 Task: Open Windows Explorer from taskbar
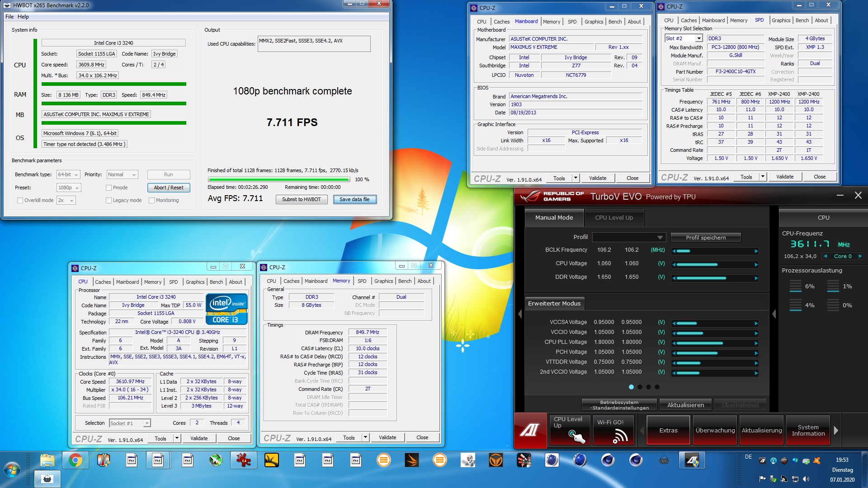click(47, 460)
